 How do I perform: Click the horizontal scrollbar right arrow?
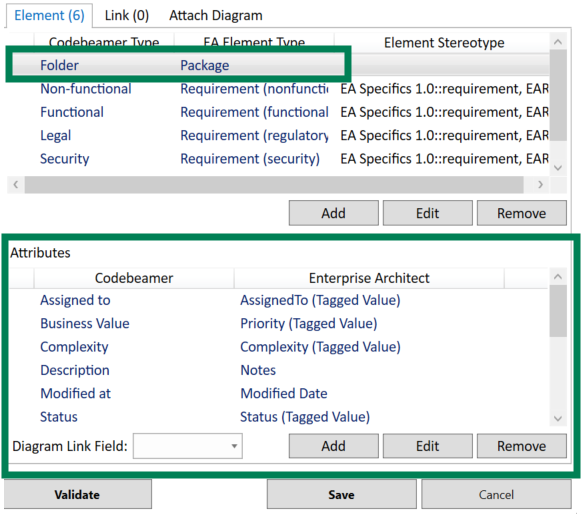(540, 184)
